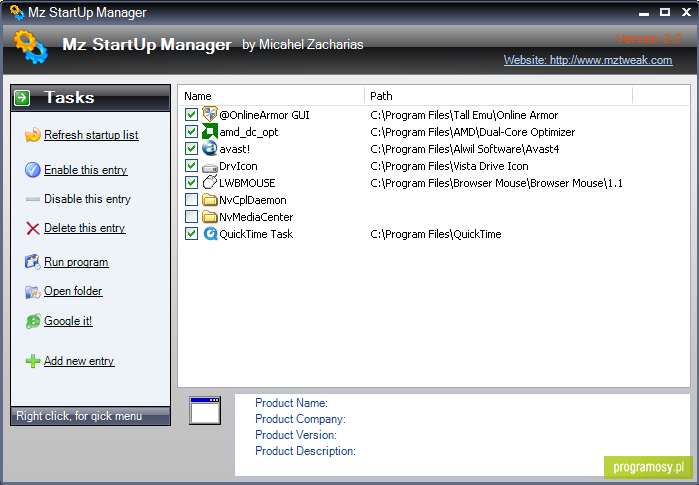The width and height of the screenshot is (699, 485).
Task: Toggle the LWBMOUSE checkbox
Action: point(191,183)
